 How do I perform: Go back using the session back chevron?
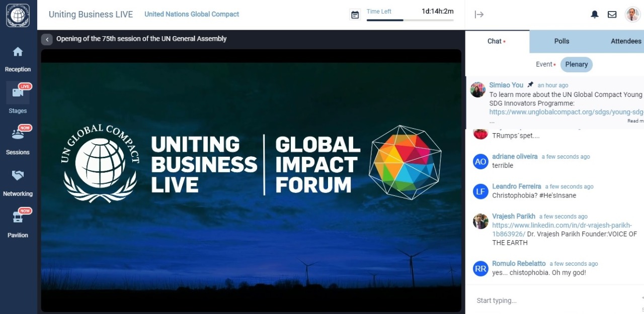[47, 39]
